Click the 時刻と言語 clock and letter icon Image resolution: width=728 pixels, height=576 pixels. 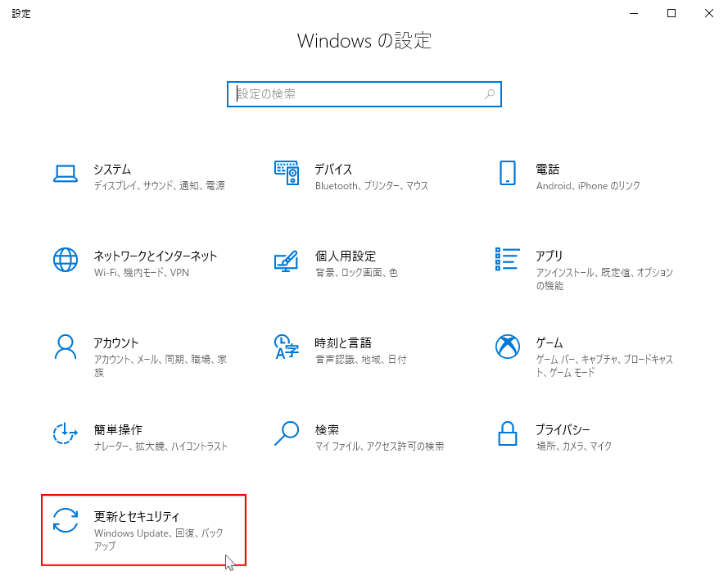tap(287, 347)
